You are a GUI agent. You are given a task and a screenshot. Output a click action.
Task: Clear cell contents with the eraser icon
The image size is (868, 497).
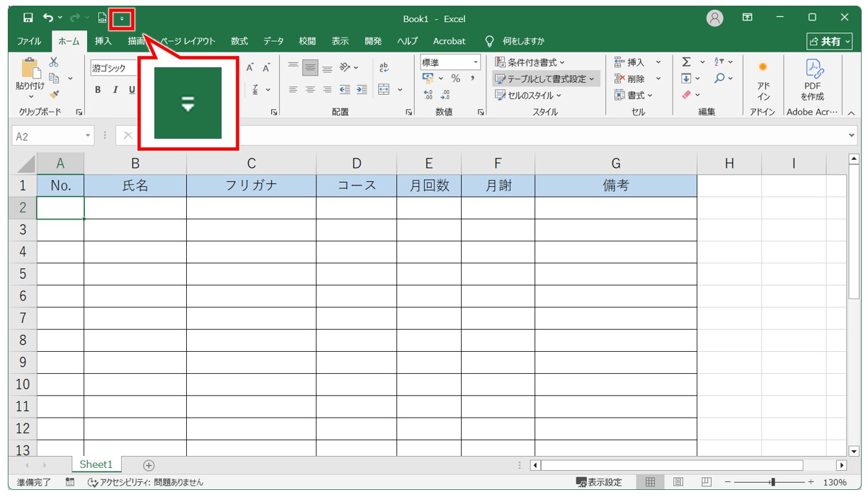click(686, 94)
